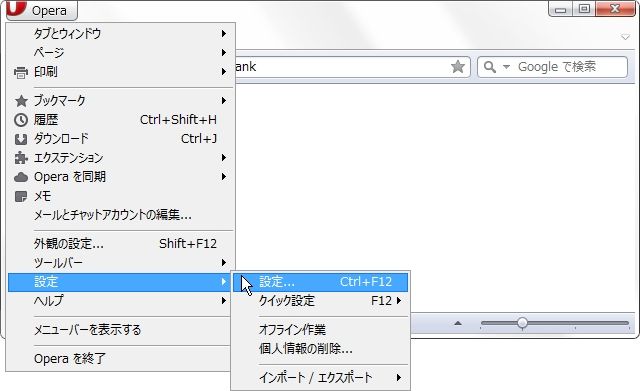Screen dimensions: 640x391
Task: Choose 個人情報の削除...
Action: point(320,349)
